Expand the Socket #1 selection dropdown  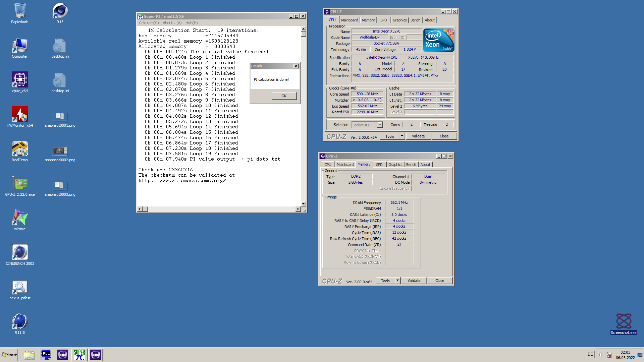380,125
